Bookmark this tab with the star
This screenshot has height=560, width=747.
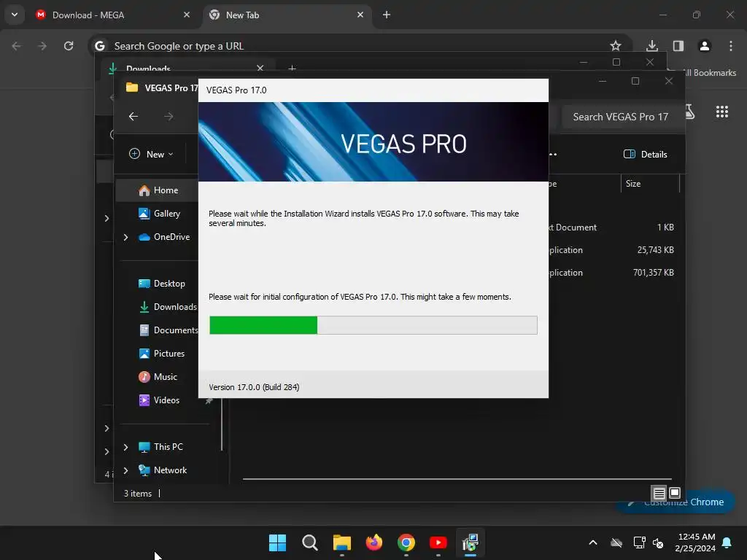tap(616, 46)
